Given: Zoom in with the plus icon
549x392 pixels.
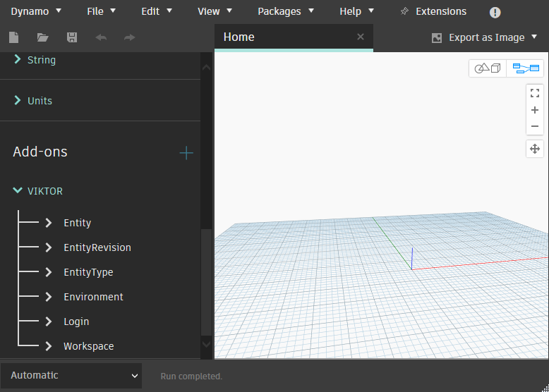Looking at the screenshot, I should (x=535, y=110).
